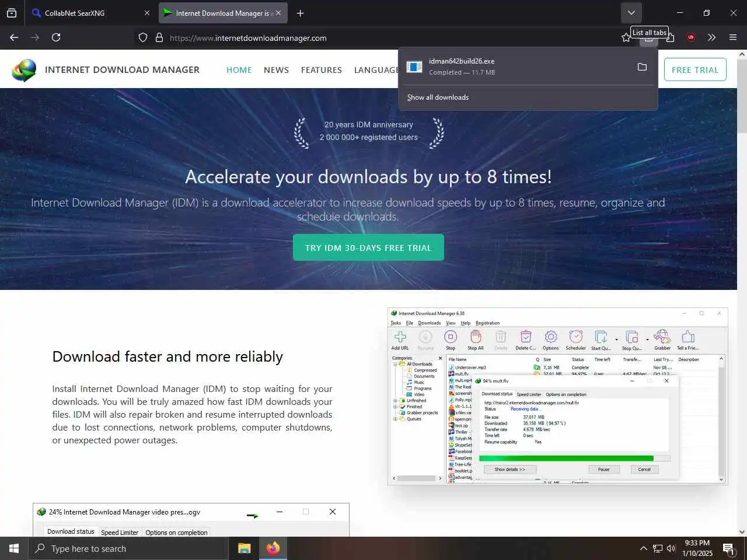The image size is (747, 560).
Task: Open the network status tray icon
Action: click(657, 548)
